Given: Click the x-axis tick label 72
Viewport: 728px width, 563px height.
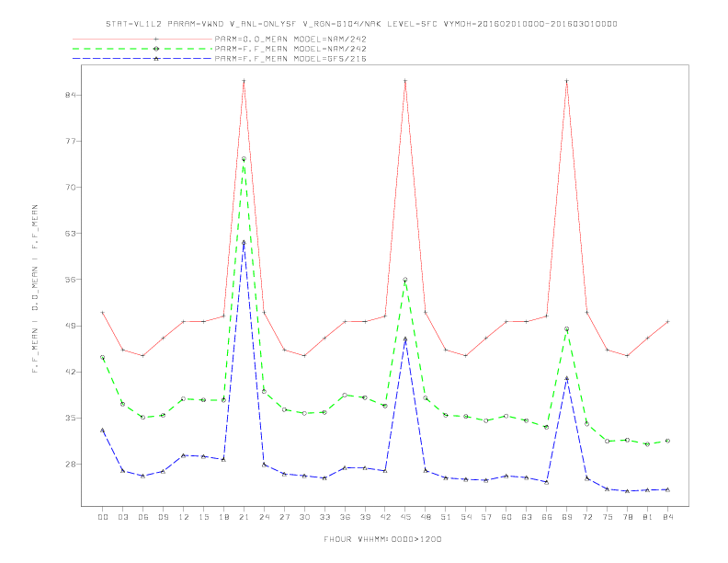Looking at the screenshot, I should pos(586,517).
